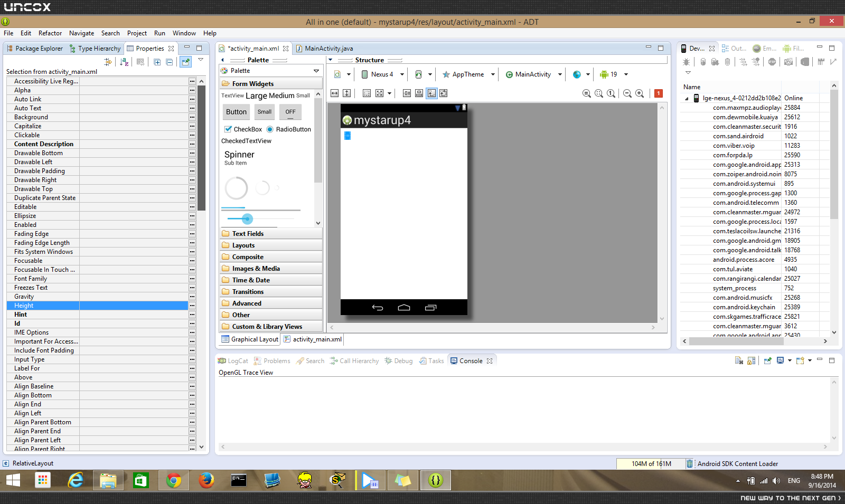
Task: Click the Windows Start button
Action: (13, 480)
